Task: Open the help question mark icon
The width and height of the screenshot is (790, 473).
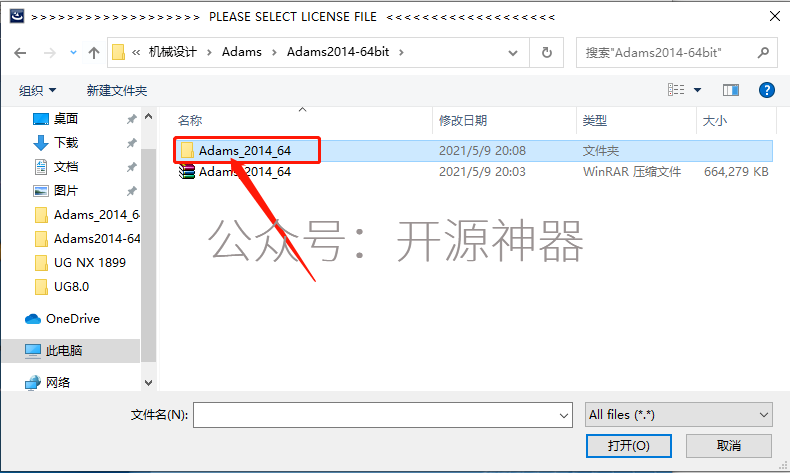Action: 766,90
